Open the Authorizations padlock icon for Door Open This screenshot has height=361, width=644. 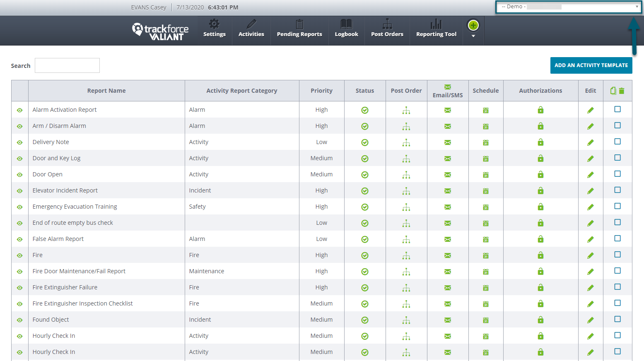[x=540, y=174]
